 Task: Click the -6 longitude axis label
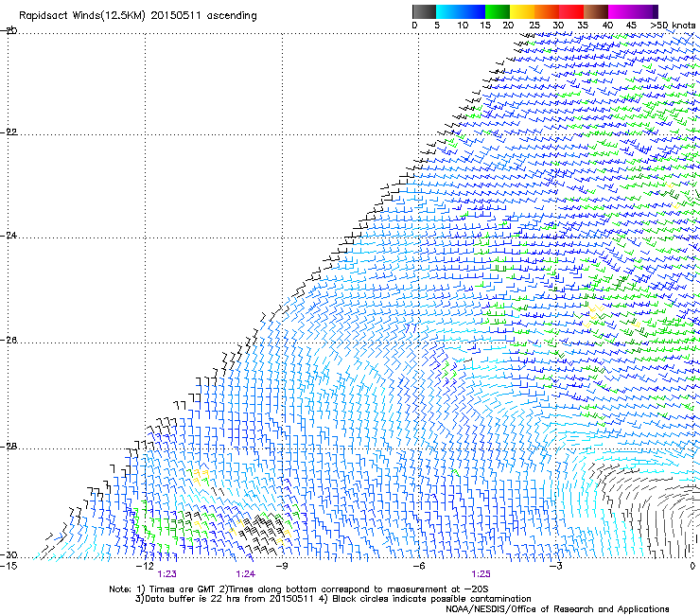pos(418,566)
